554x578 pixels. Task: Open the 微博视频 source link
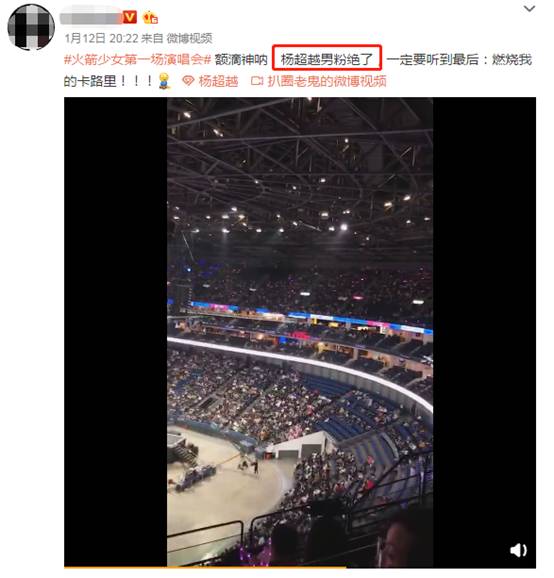pyautogui.click(x=189, y=38)
